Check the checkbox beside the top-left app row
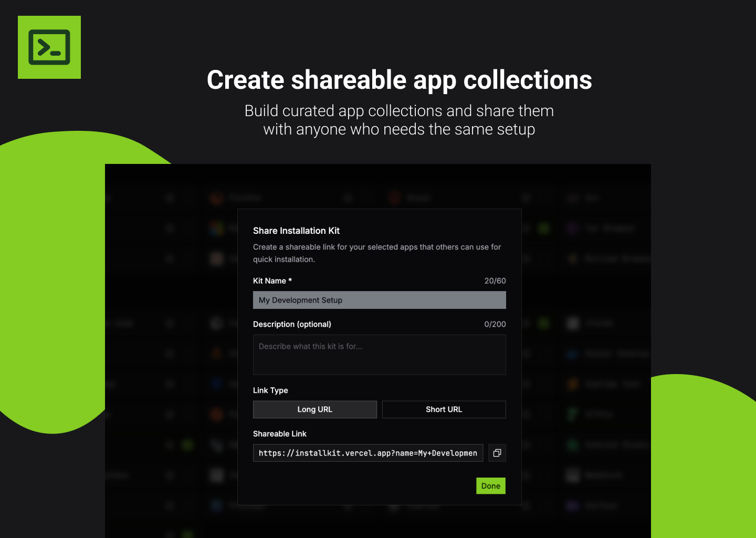The image size is (756, 538). pyautogui.click(x=189, y=198)
